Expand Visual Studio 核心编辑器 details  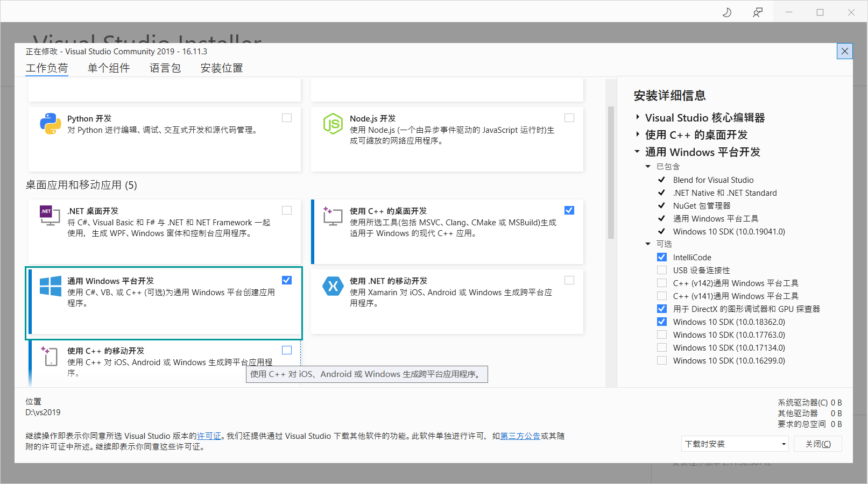click(x=637, y=117)
